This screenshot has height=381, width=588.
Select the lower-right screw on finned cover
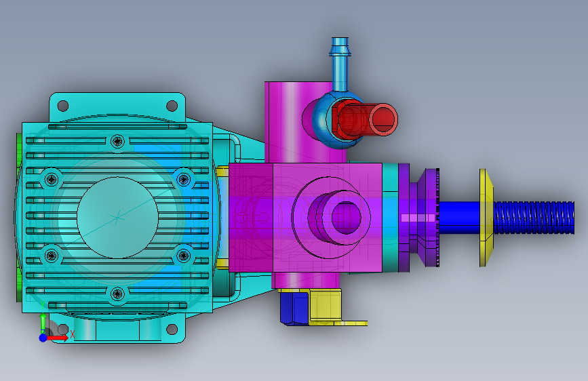coord(184,256)
